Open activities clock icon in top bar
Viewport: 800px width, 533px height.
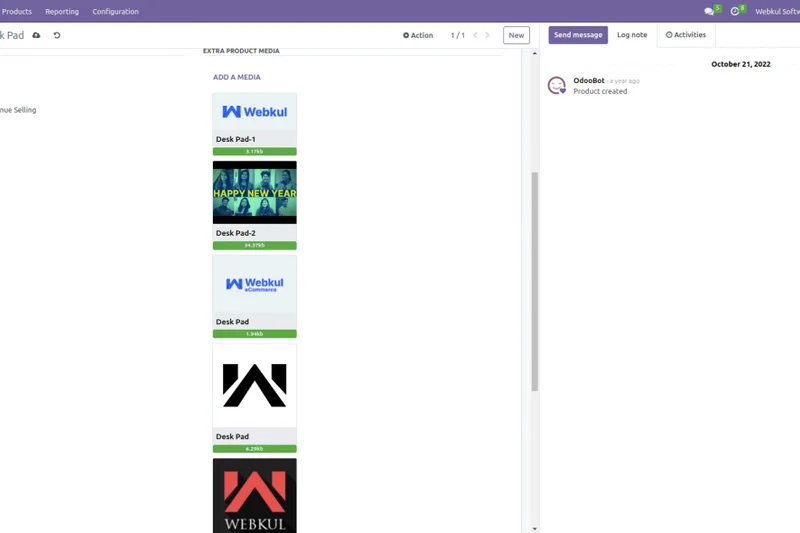735,11
